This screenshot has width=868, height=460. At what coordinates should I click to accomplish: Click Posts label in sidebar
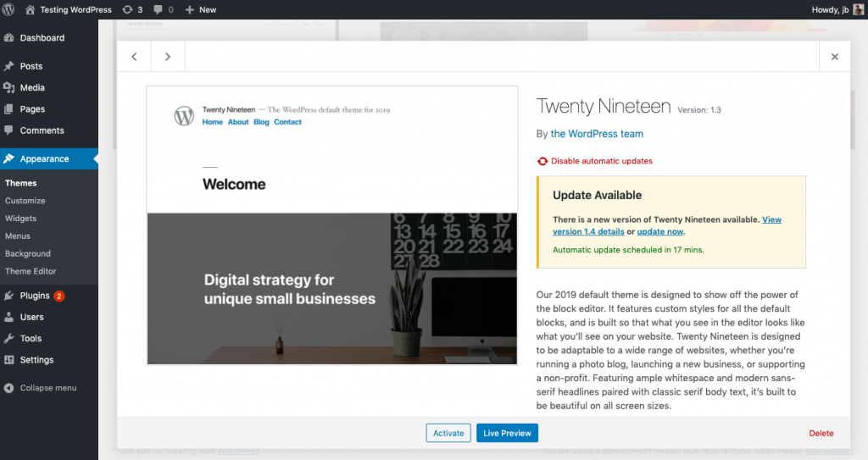(31, 66)
